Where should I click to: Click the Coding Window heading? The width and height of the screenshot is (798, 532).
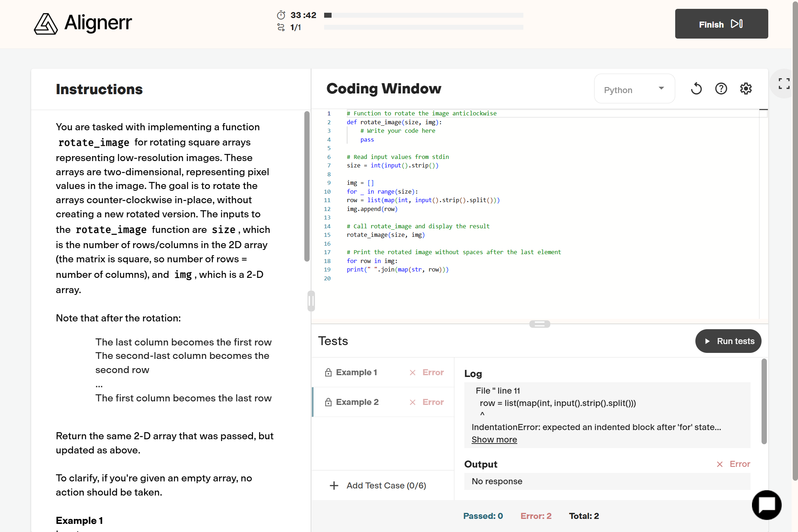coord(384,88)
